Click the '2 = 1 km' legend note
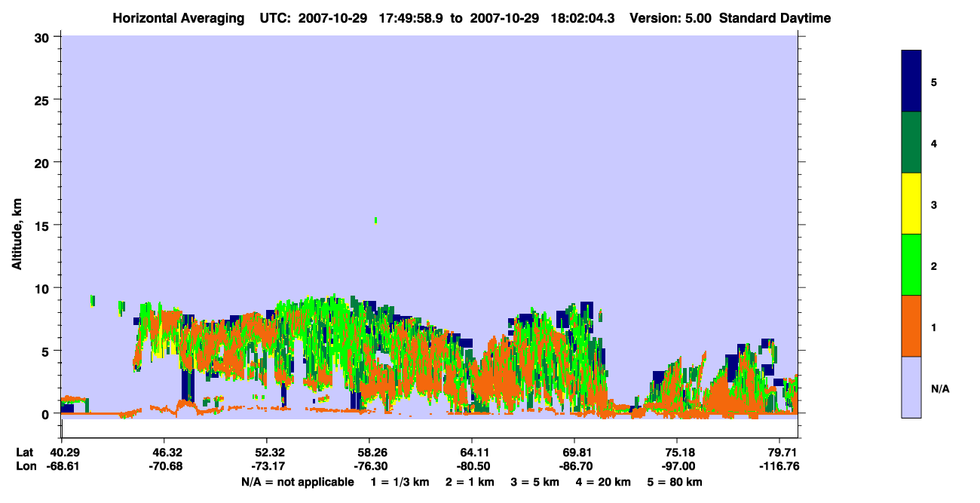This screenshot has width=980, height=503. point(470,482)
